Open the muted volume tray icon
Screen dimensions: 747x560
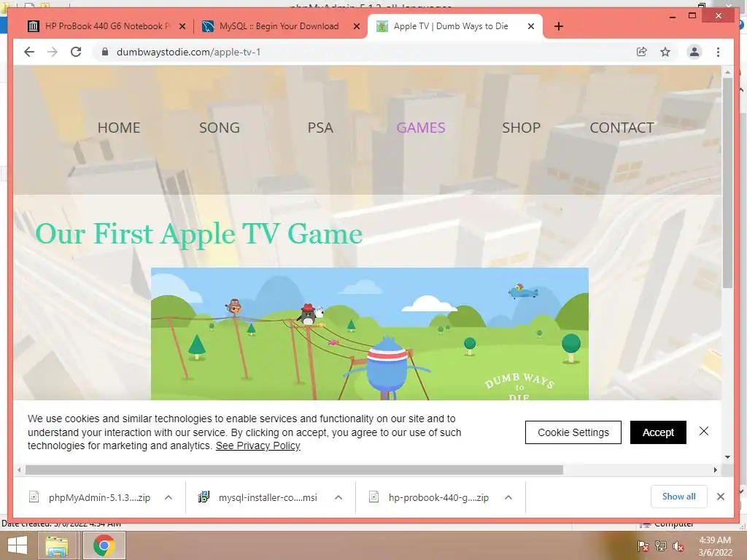pos(678,545)
